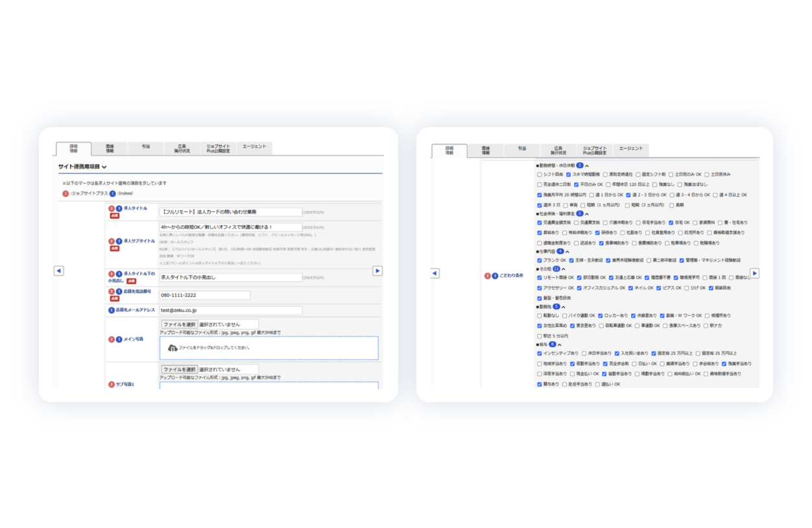
Task: Click the cloud upload icon in the メイン写真 drop zone
Action: [173, 348]
